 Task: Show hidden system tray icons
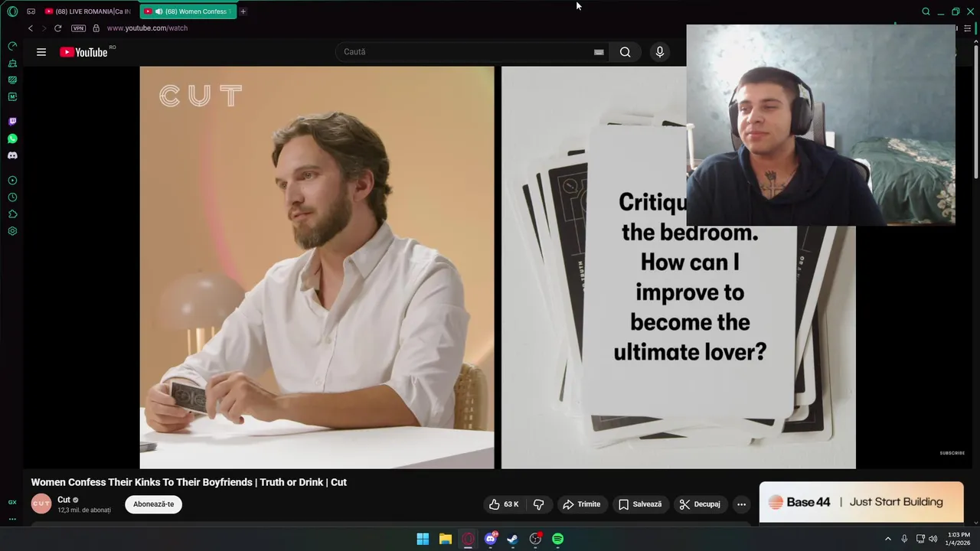[x=887, y=539]
